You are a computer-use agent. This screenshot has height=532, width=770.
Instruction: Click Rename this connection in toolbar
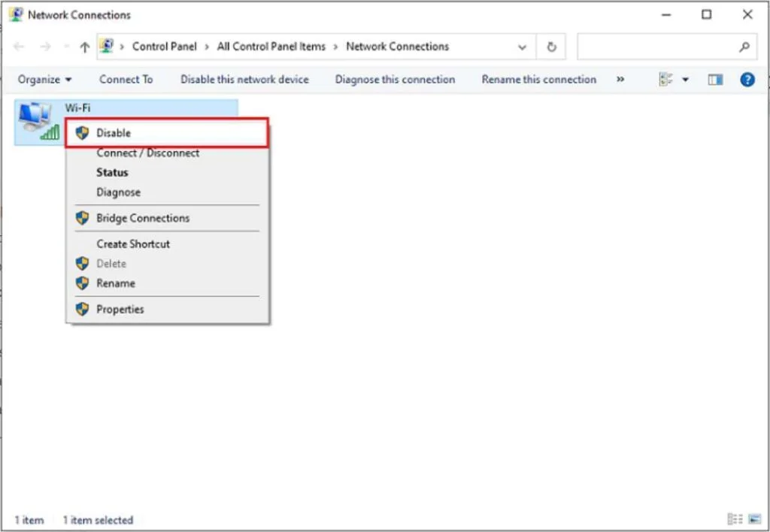538,80
